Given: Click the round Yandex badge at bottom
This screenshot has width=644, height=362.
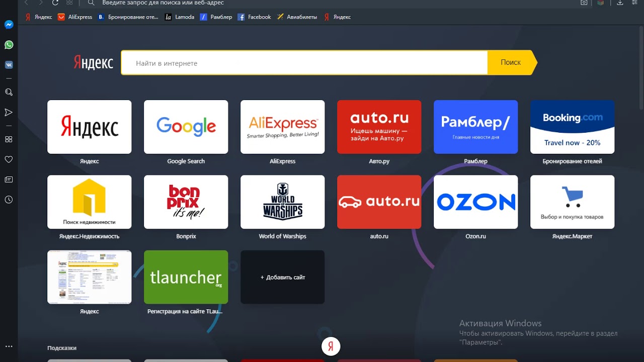Looking at the screenshot, I should pyautogui.click(x=331, y=346).
